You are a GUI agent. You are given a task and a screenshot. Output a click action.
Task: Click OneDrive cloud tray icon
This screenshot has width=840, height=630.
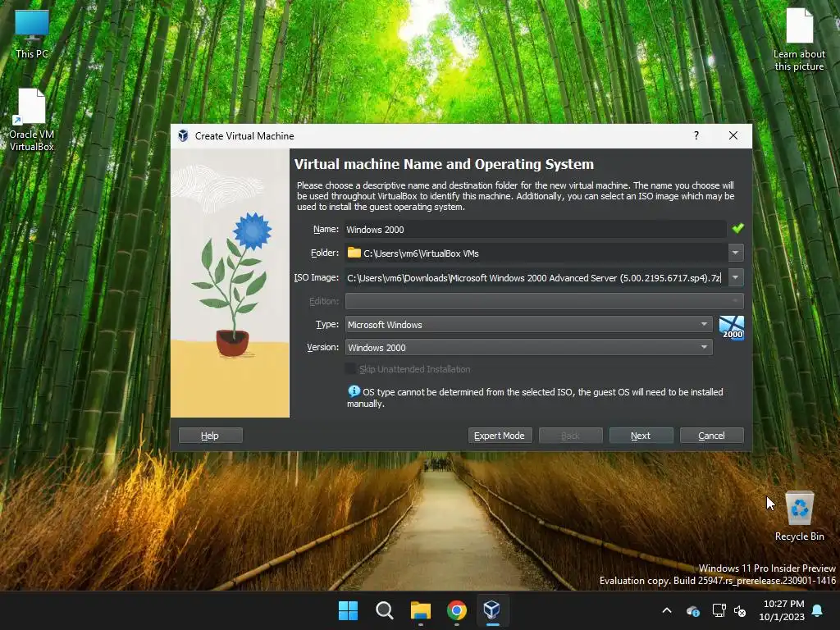(692, 610)
